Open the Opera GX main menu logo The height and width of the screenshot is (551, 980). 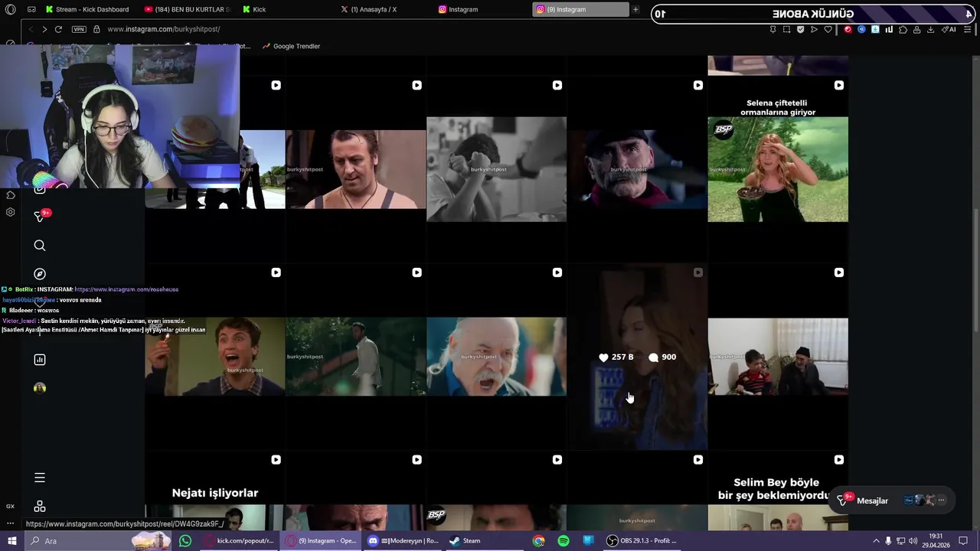click(11, 9)
